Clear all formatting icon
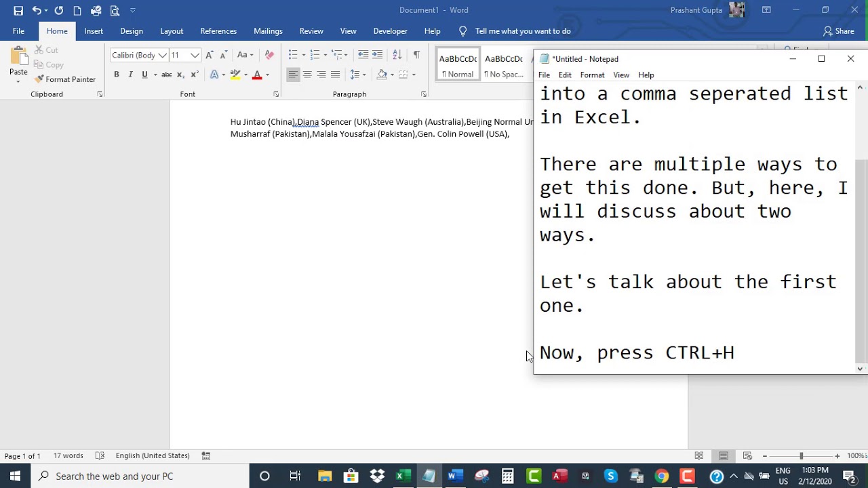 269,55
